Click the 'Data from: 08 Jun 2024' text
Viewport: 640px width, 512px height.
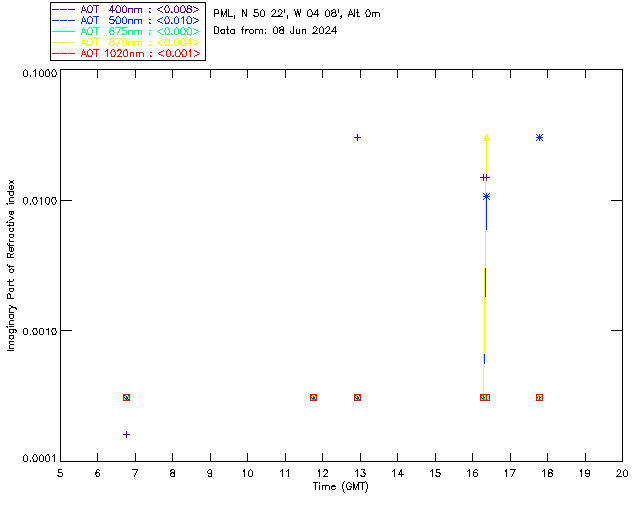[275, 31]
